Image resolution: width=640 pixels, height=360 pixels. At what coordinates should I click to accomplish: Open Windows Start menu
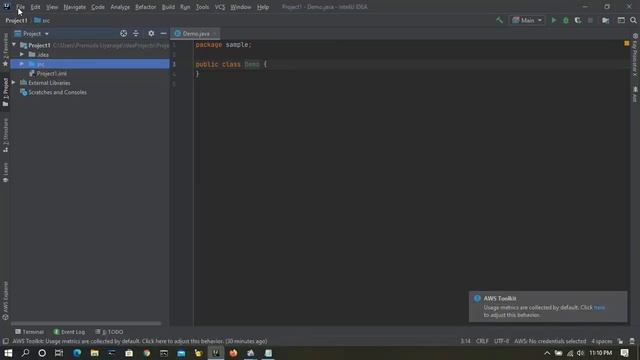coord(8,353)
